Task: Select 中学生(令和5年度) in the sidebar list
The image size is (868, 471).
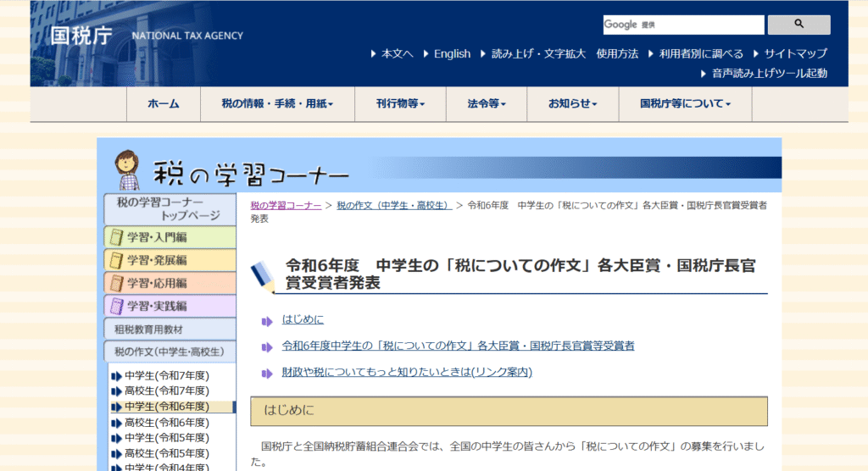Action: tap(167, 438)
